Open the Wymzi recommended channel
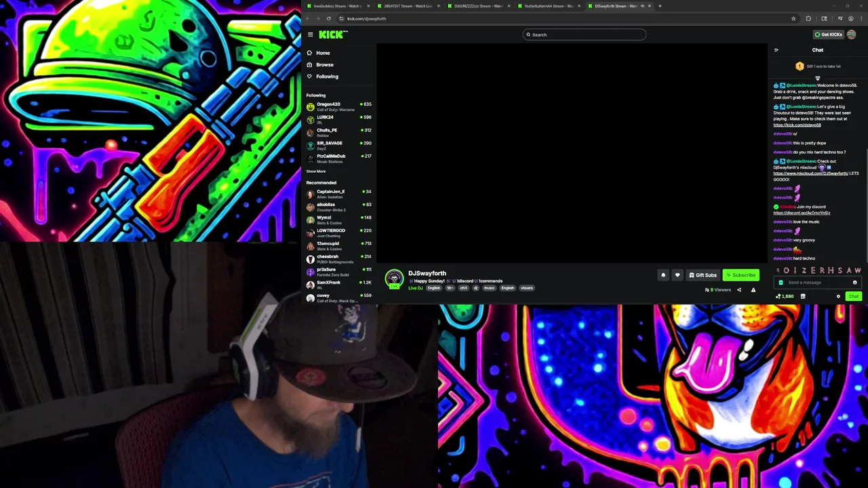The width and height of the screenshot is (868, 488). click(339, 219)
